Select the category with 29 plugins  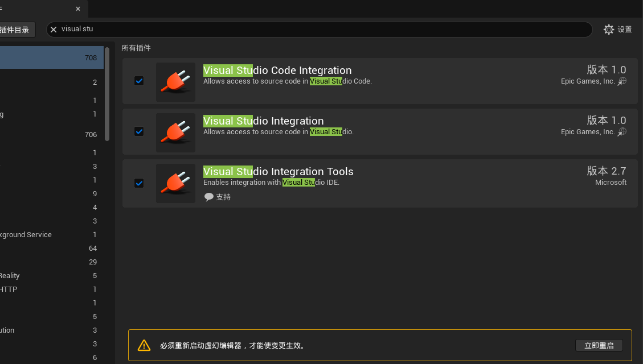click(52, 262)
